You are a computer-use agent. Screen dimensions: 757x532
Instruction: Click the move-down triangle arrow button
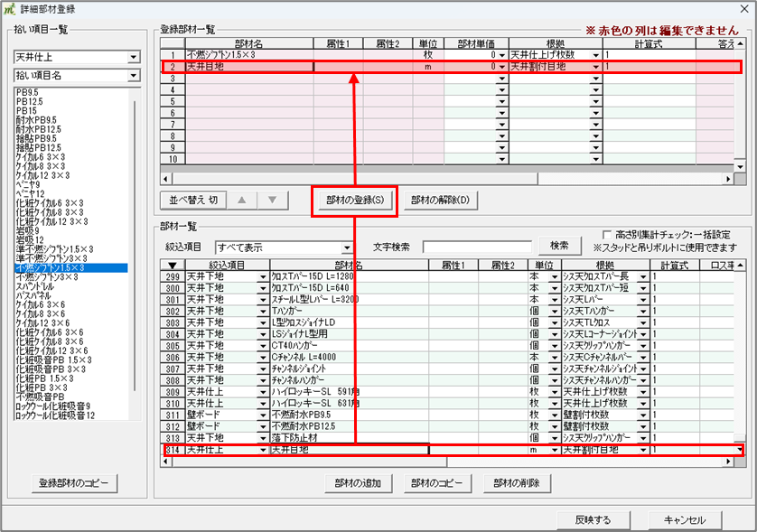[272, 200]
